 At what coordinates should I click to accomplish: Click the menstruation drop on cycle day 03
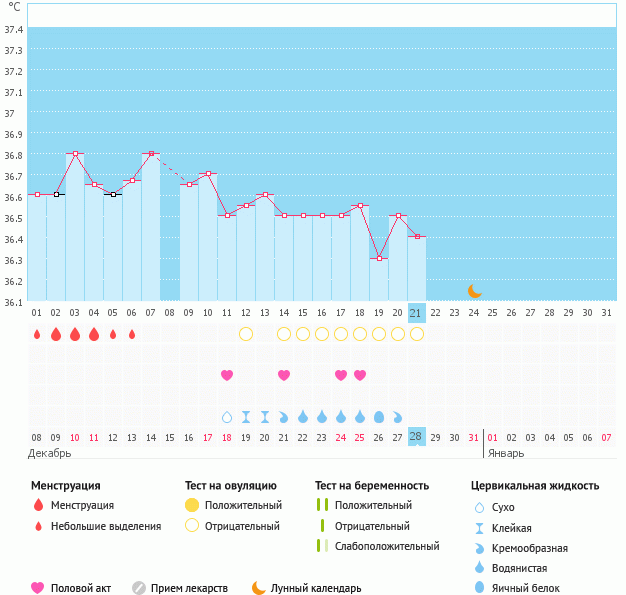click(x=75, y=334)
